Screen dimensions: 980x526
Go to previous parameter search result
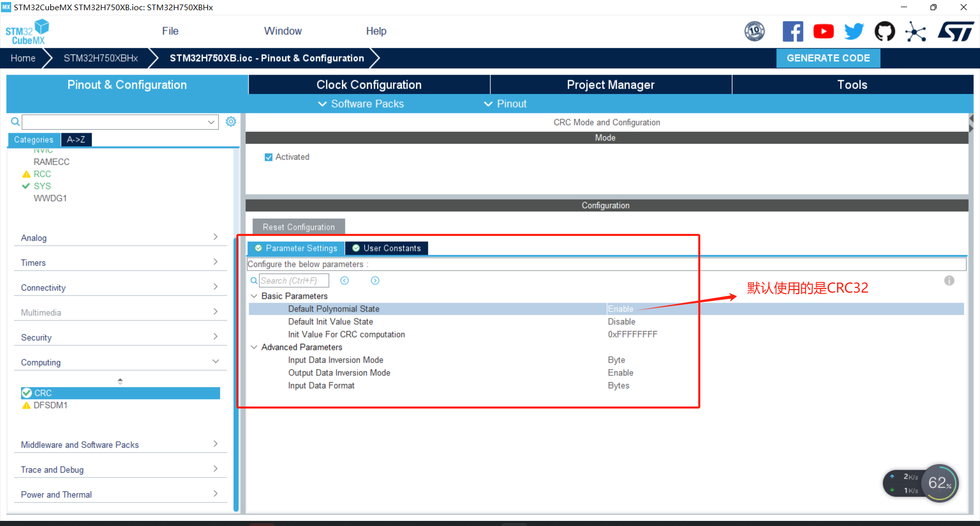point(345,280)
